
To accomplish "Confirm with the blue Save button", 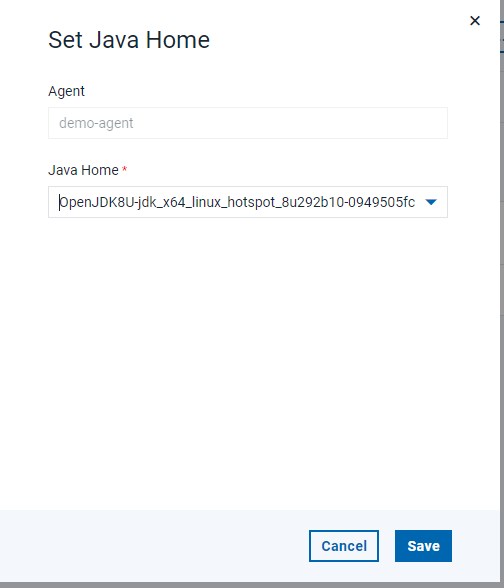I will [423, 546].
